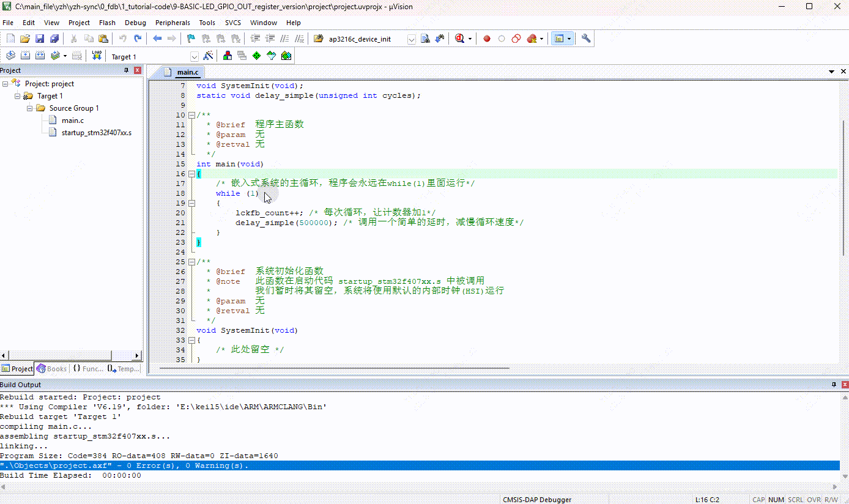Open Pack Installer icon
This screenshot has height=504, width=849.
coord(286,56)
